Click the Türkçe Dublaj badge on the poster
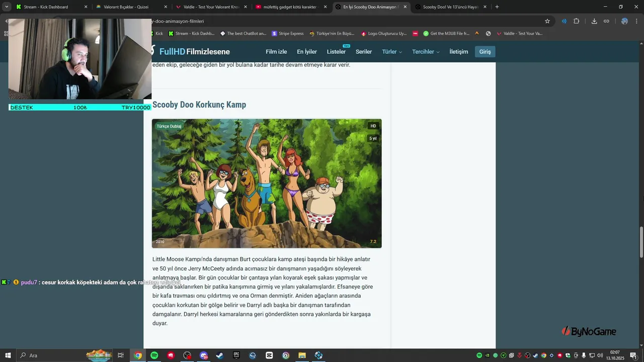The height and width of the screenshot is (362, 644). (169, 126)
